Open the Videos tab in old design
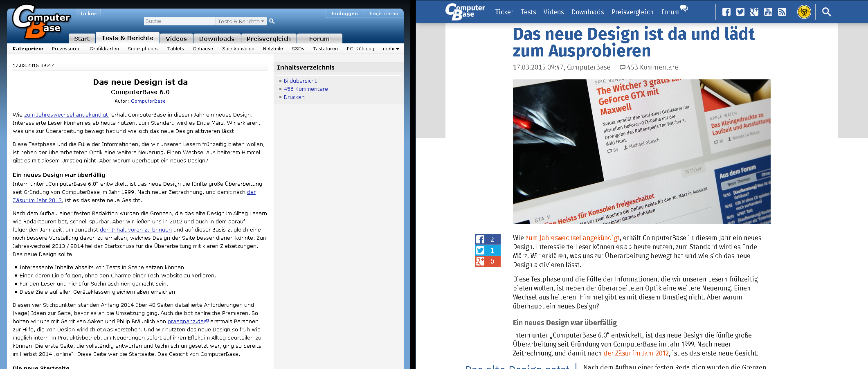 [x=176, y=38]
